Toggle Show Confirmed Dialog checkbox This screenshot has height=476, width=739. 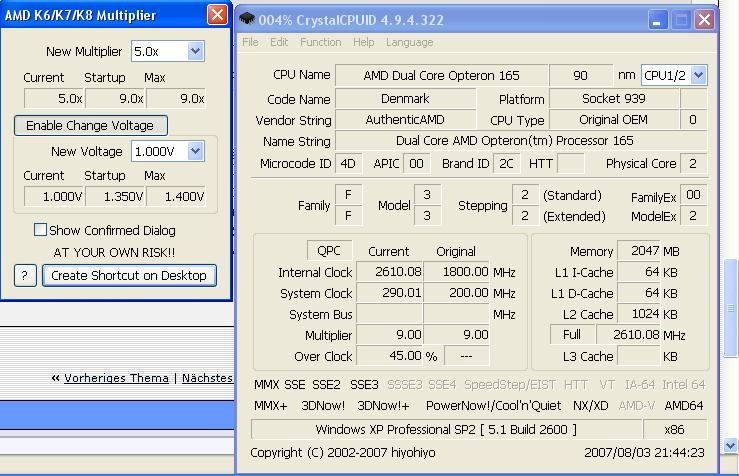41,230
